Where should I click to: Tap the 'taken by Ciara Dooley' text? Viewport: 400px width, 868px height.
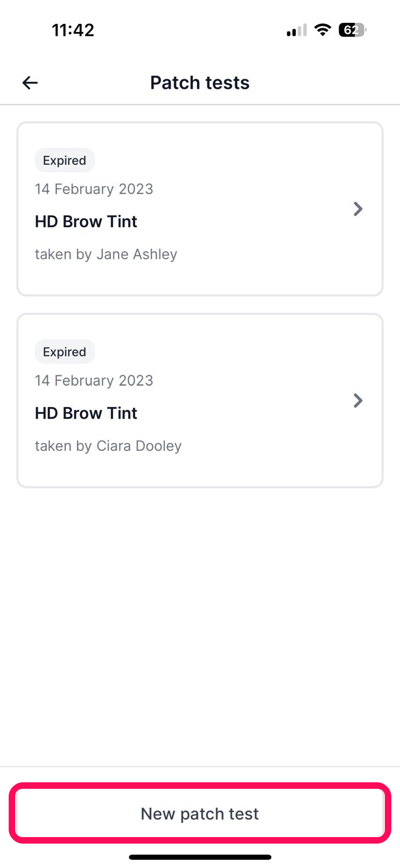pos(108,445)
